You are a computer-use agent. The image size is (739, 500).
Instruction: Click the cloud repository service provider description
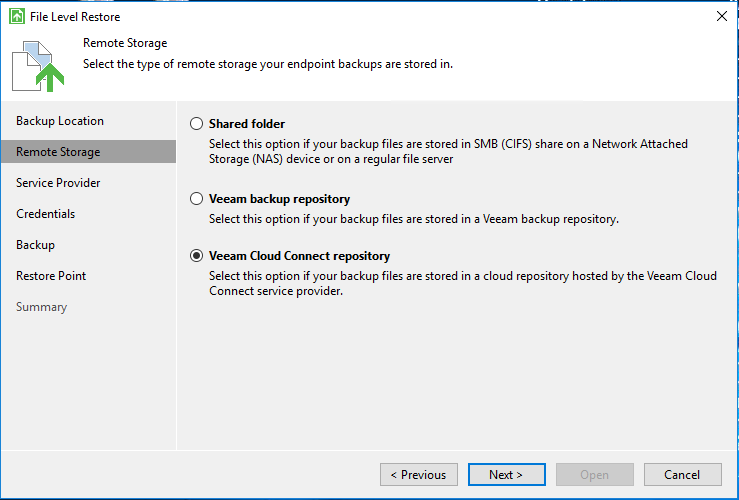[x=463, y=283]
